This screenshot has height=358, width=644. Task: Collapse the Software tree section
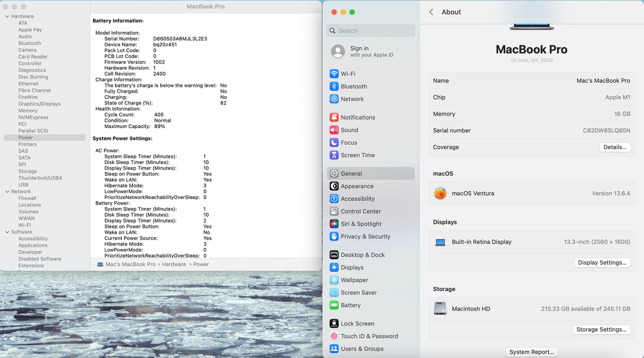pos(7,232)
